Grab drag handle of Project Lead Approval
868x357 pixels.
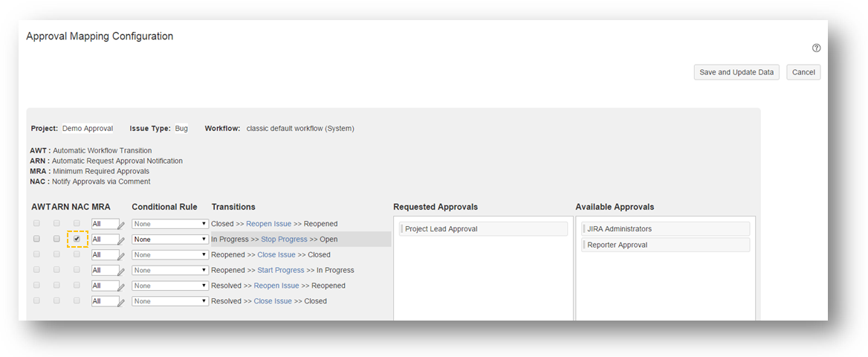pyautogui.click(x=401, y=229)
